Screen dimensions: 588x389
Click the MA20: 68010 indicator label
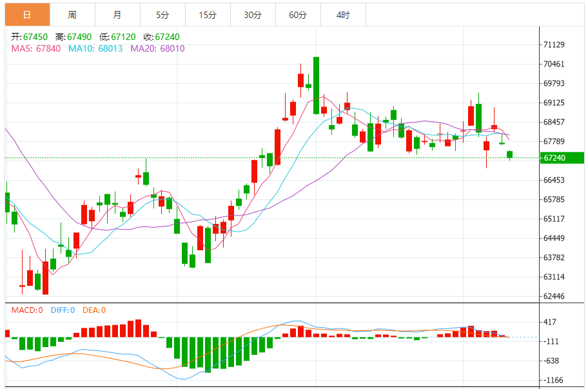[157, 48]
